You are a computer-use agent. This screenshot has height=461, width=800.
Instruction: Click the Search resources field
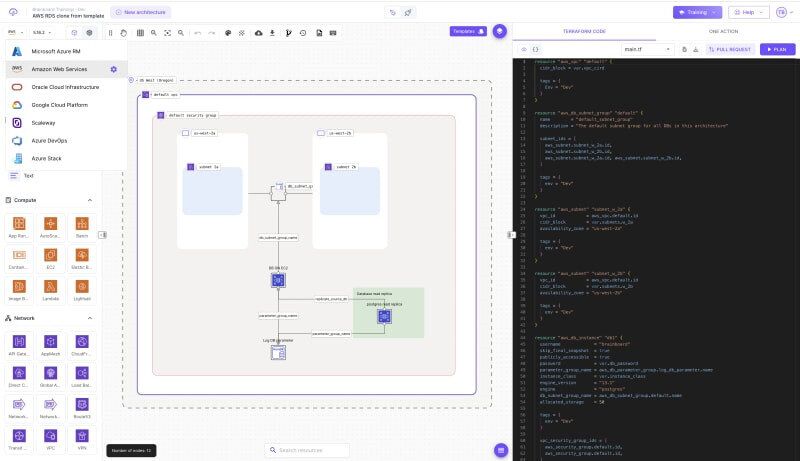coord(307,450)
